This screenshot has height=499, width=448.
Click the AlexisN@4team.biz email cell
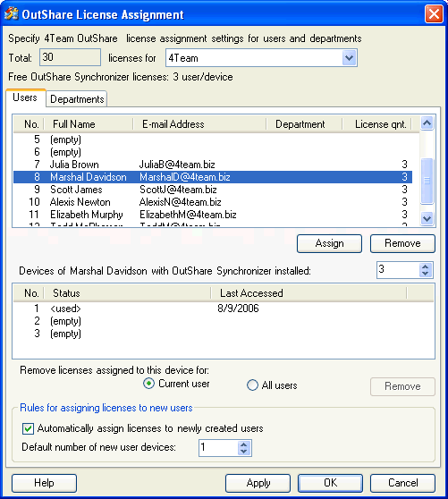click(x=180, y=202)
